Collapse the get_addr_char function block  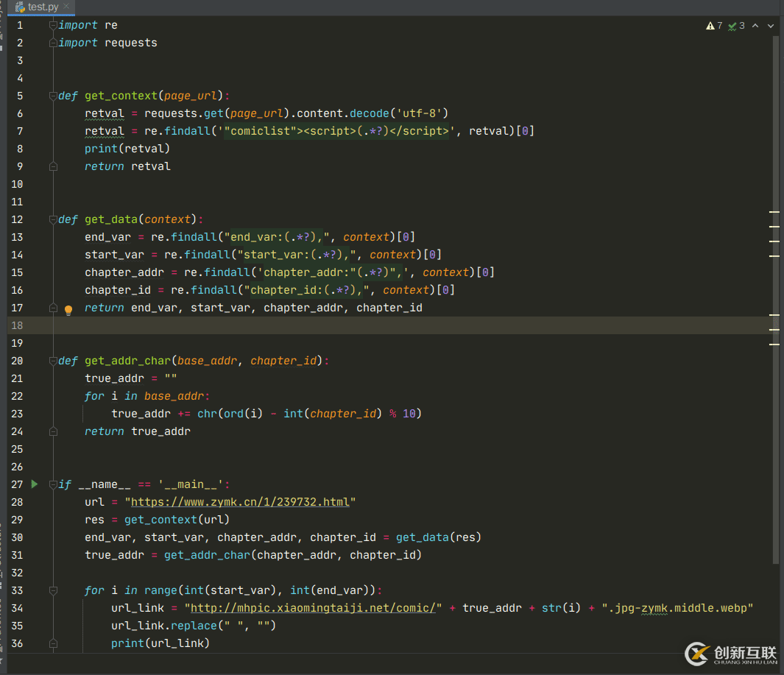53,361
